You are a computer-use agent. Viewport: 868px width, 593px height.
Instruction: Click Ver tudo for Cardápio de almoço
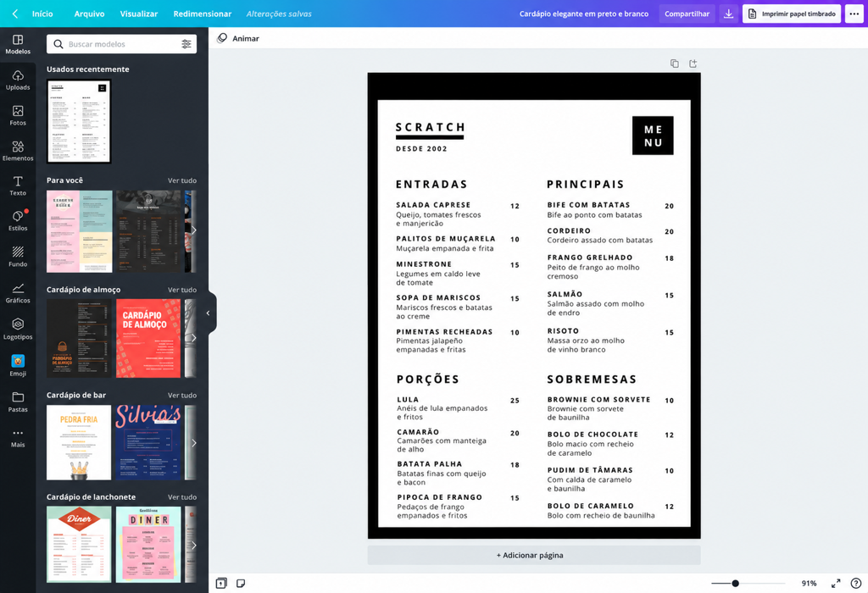point(182,290)
